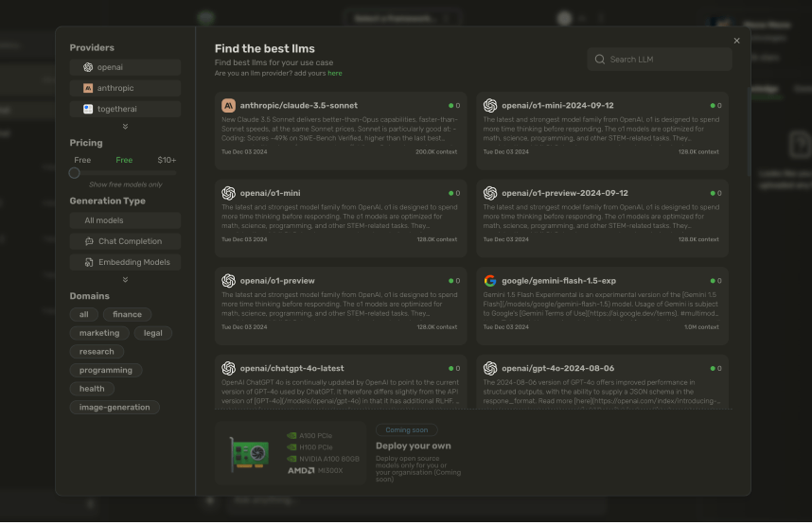Viewport: 812px width, 525px height.
Task: Select the image-generation domain tag
Action: [115, 408]
